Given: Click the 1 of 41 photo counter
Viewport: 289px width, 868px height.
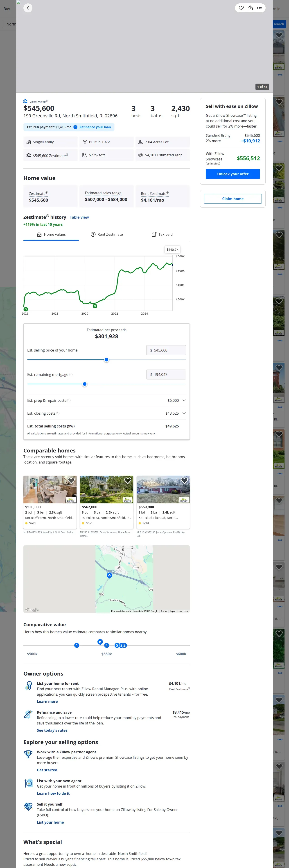Looking at the screenshot, I should 262,87.
